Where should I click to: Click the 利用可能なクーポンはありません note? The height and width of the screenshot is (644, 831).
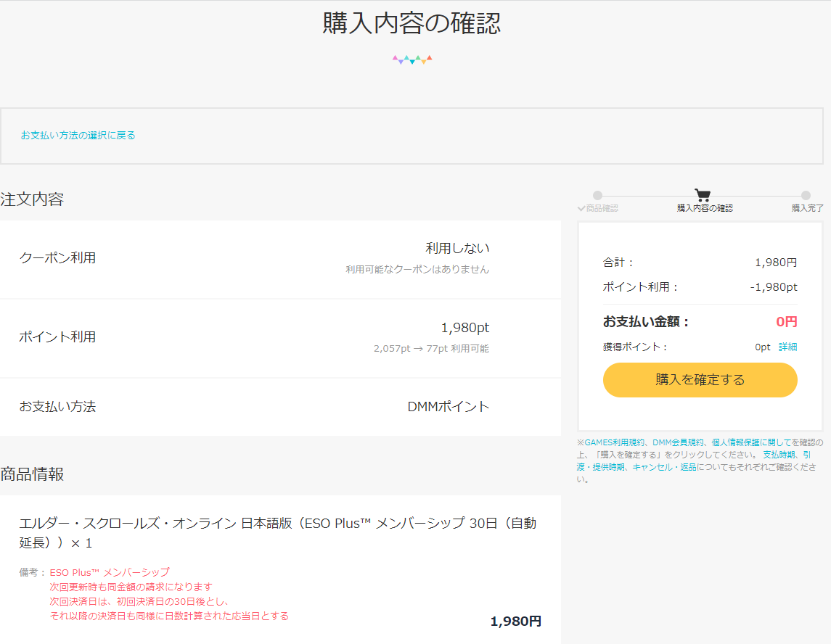[417, 269]
